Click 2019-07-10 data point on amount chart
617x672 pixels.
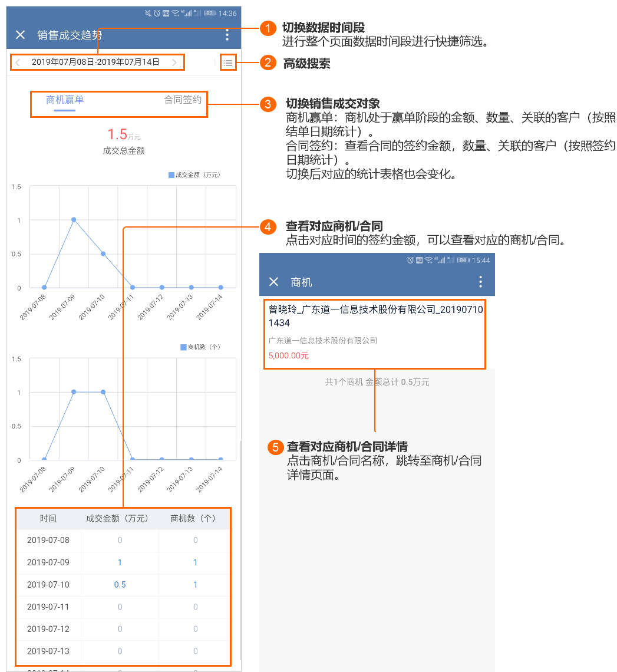[103, 253]
